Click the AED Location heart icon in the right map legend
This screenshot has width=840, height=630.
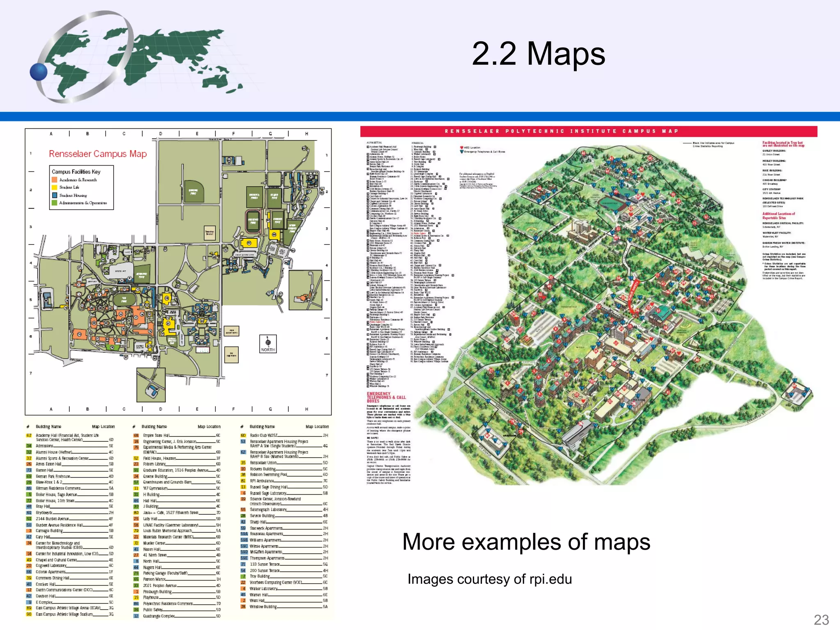click(x=462, y=147)
